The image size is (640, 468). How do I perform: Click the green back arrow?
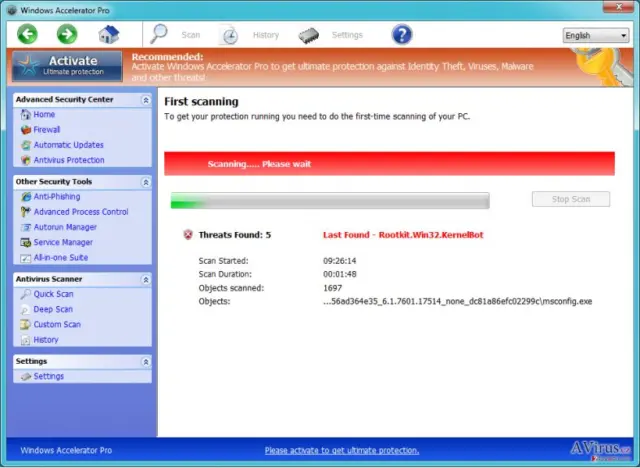coord(27,34)
